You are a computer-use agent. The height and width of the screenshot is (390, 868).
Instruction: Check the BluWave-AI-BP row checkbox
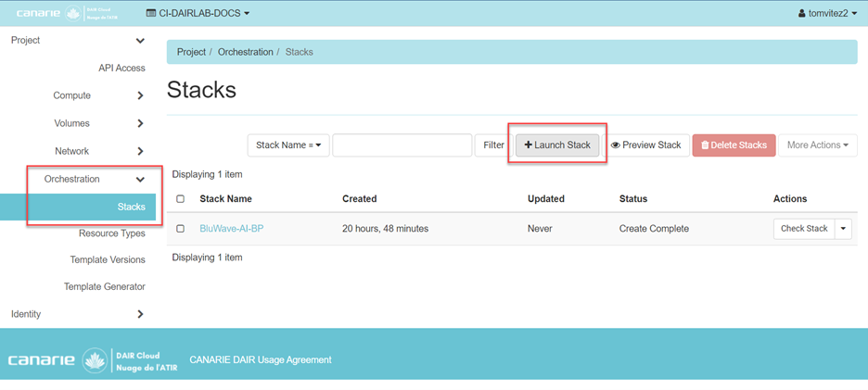pos(181,229)
